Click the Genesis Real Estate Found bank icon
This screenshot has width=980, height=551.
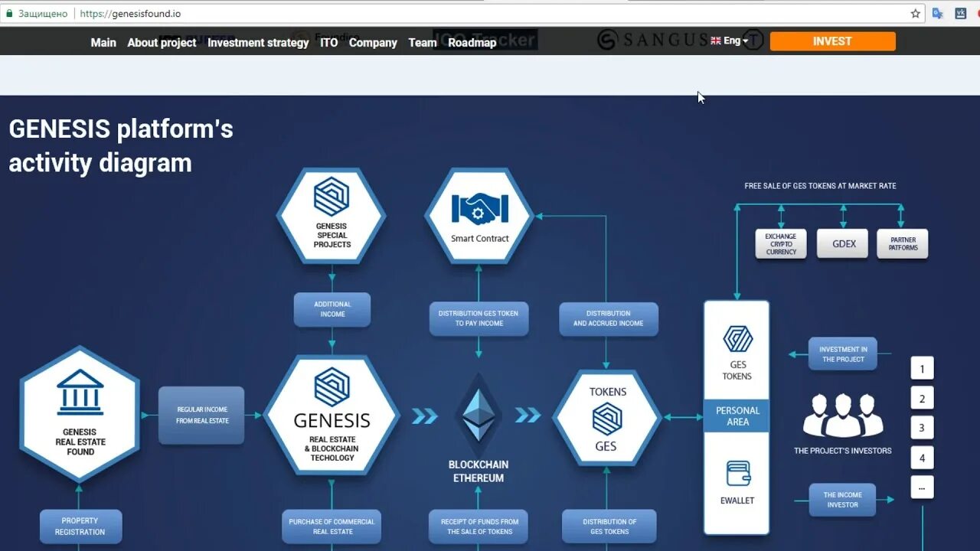(80, 392)
